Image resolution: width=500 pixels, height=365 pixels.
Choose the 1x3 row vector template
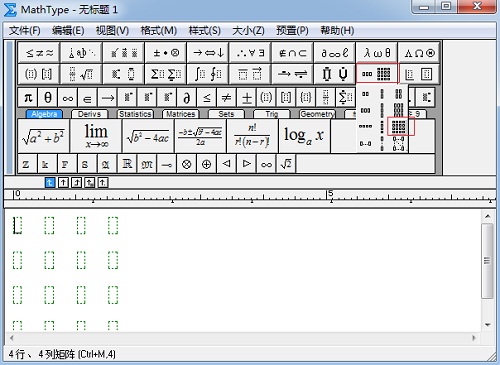tap(365, 110)
